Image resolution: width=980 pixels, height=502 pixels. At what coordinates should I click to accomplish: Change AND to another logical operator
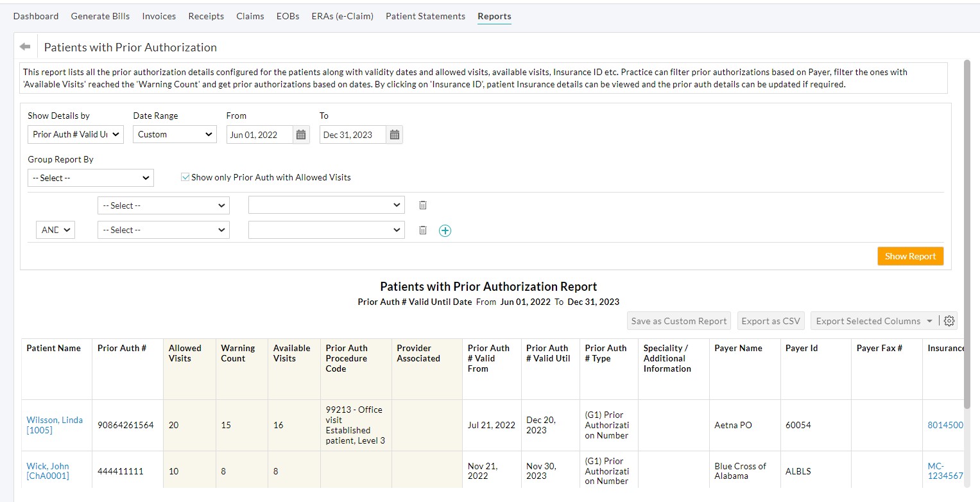(55, 229)
